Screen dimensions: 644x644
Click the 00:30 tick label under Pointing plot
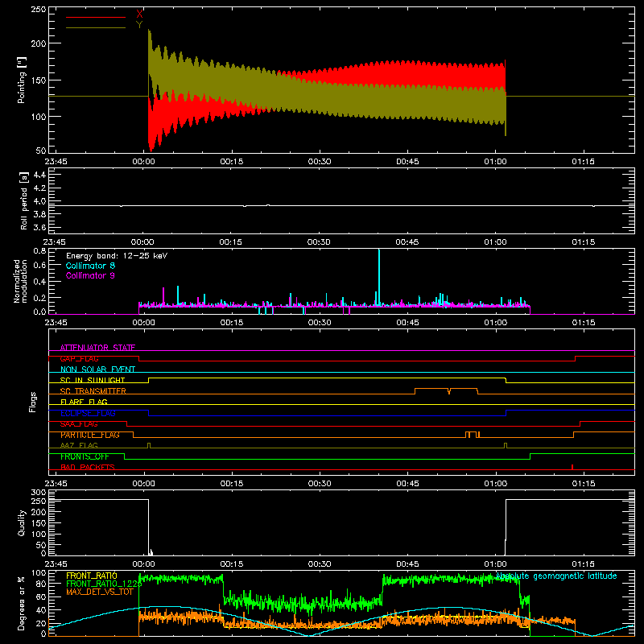[320, 162]
